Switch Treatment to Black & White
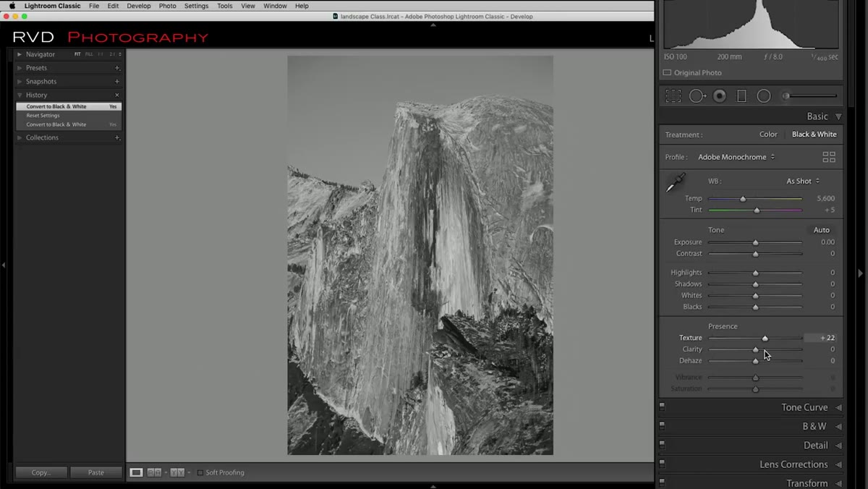Screen dimensions: 868x489 tap(814, 135)
